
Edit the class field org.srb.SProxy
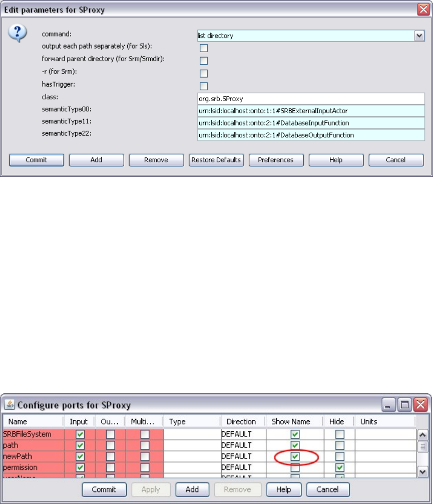(x=311, y=99)
